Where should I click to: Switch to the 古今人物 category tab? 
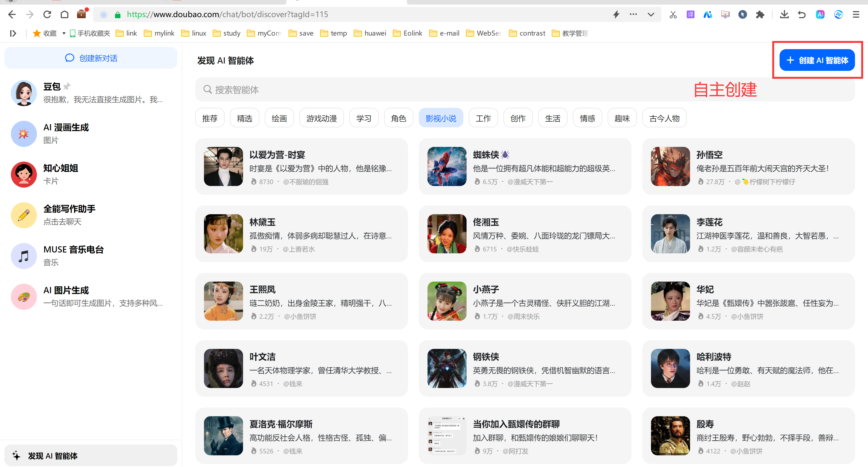(664, 118)
